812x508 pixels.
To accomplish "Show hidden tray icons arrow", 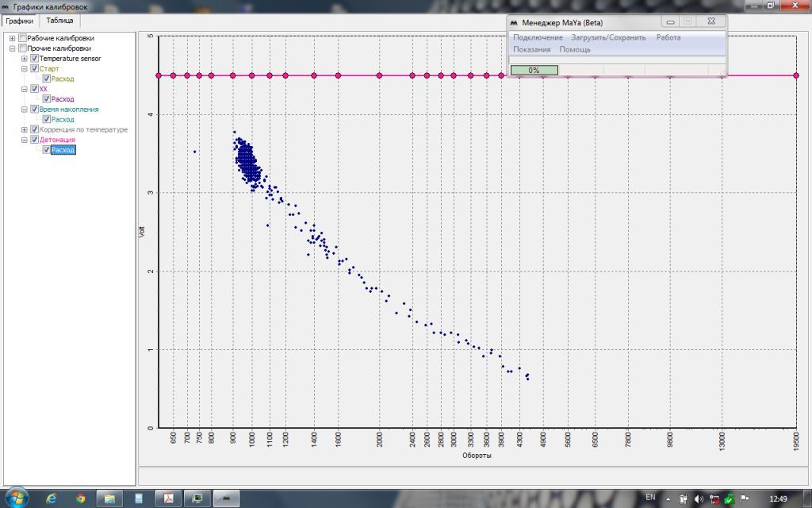I will point(668,499).
